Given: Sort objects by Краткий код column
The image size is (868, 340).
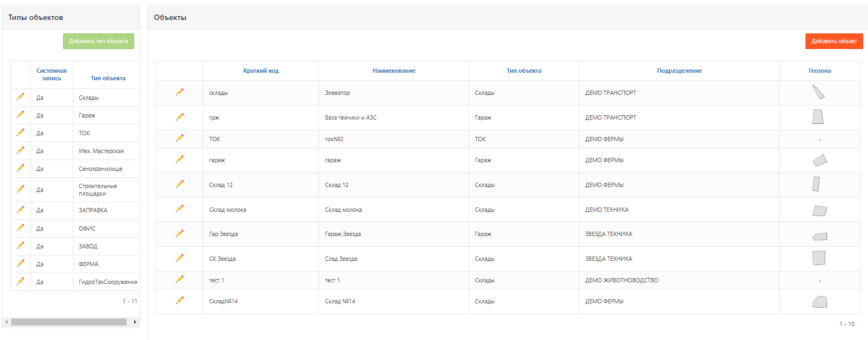Looking at the screenshot, I should (x=261, y=71).
